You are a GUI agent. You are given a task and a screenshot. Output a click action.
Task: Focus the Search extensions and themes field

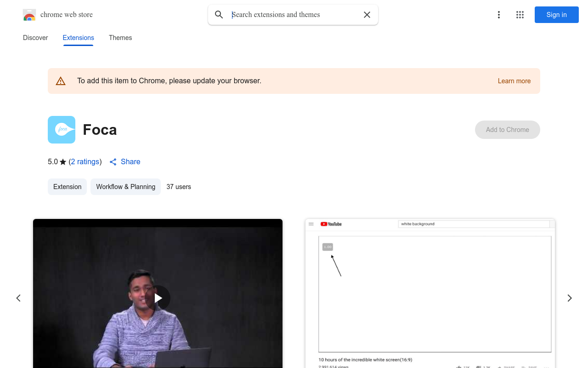(294, 15)
